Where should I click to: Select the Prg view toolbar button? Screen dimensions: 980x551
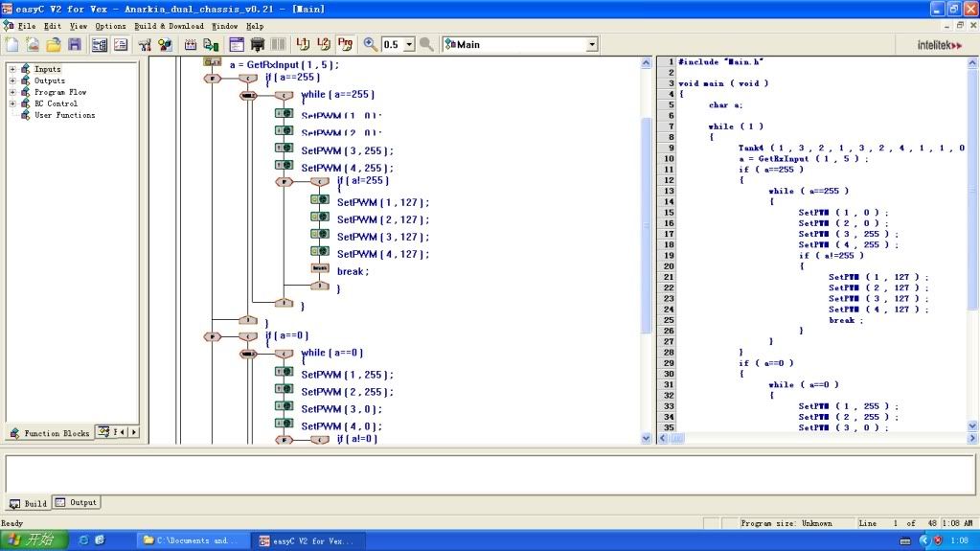(345, 44)
